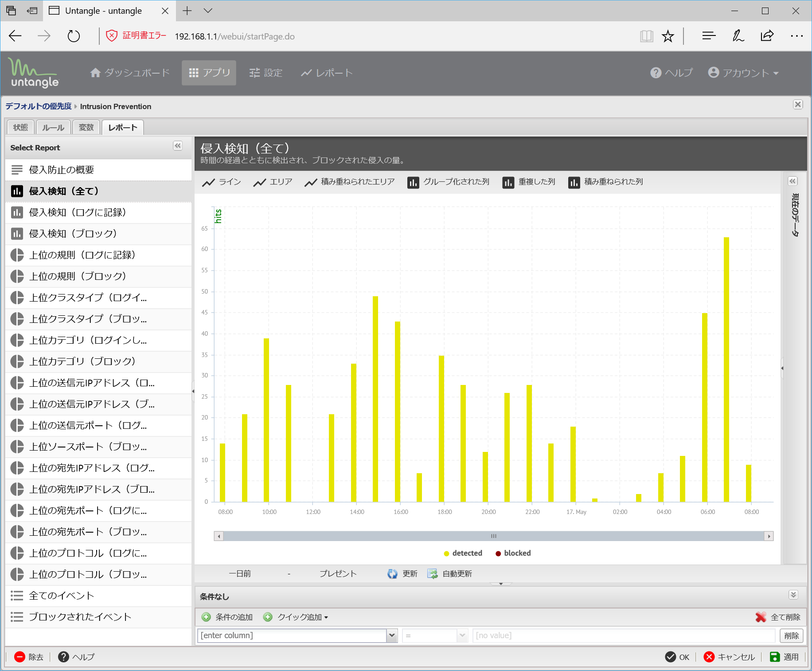The height and width of the screenshot is (671, 812).
Task: Click the untangle logo
Action: tap(34, 73)
